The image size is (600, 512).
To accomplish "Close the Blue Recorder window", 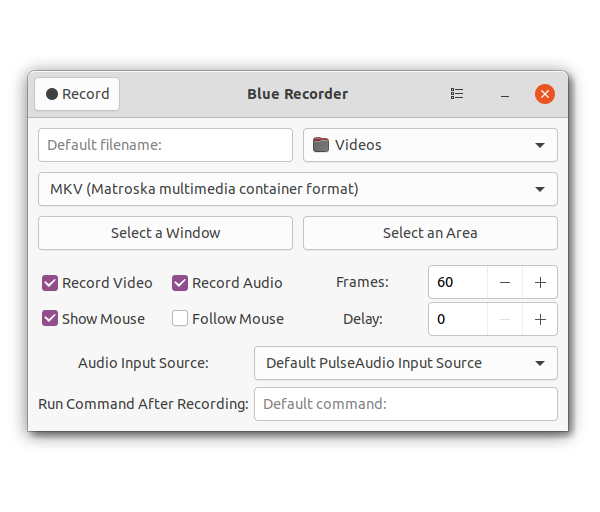I will [x=545, y=94].
